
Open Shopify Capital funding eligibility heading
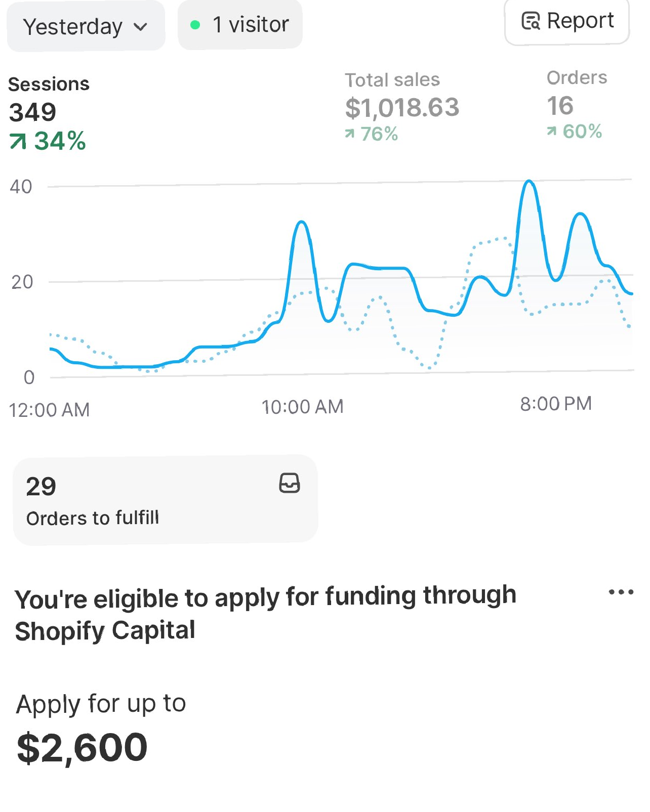265,613
